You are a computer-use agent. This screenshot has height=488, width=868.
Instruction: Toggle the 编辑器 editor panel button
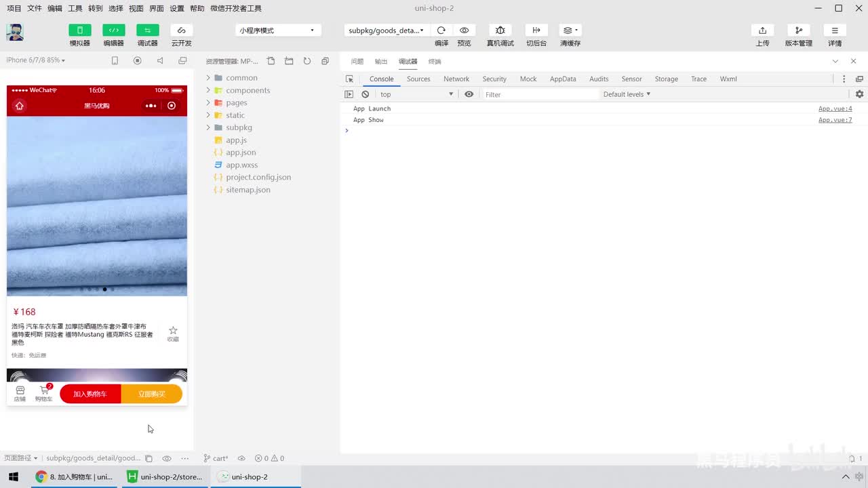(113, 30)
